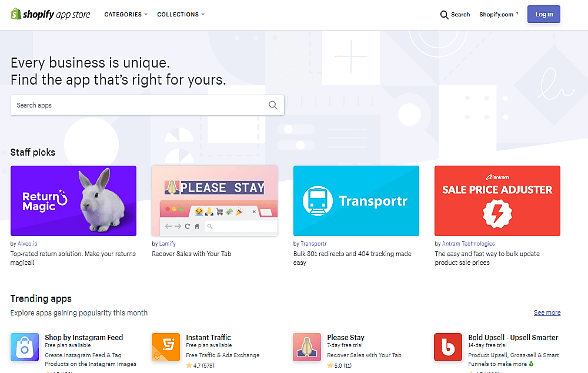This screenshot has height=373, width=588.
Task: Click '7-day free trial' under Please Stay
Action: [345, 345]
